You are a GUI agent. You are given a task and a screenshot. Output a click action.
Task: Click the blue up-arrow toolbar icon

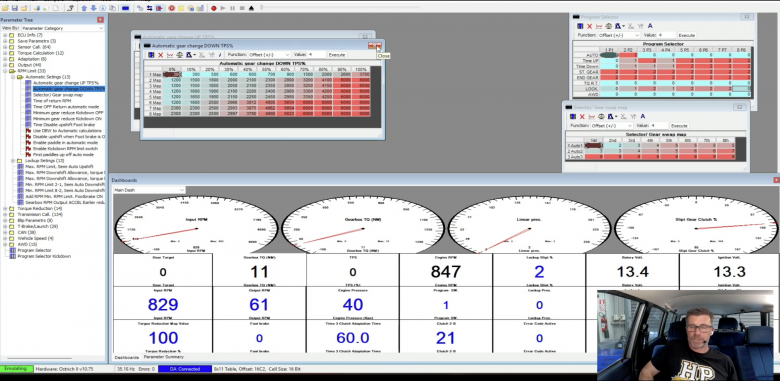point(84,8)
